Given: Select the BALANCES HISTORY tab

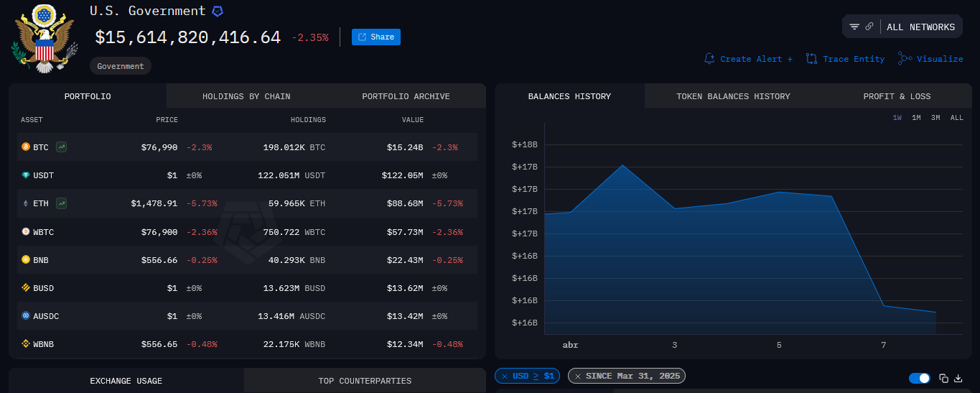Looking at the screenshot, I should [569, 96].
